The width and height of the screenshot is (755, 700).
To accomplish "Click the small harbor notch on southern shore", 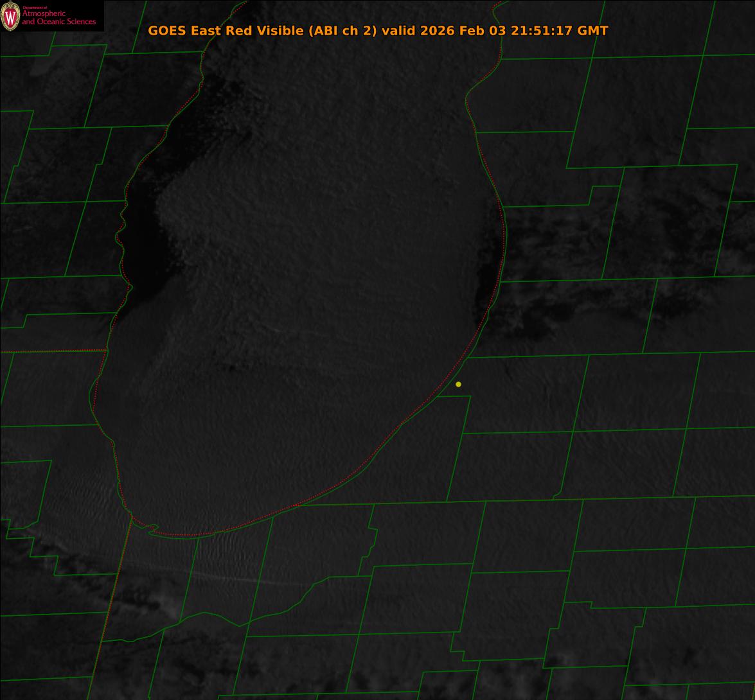I will point(152,529).
